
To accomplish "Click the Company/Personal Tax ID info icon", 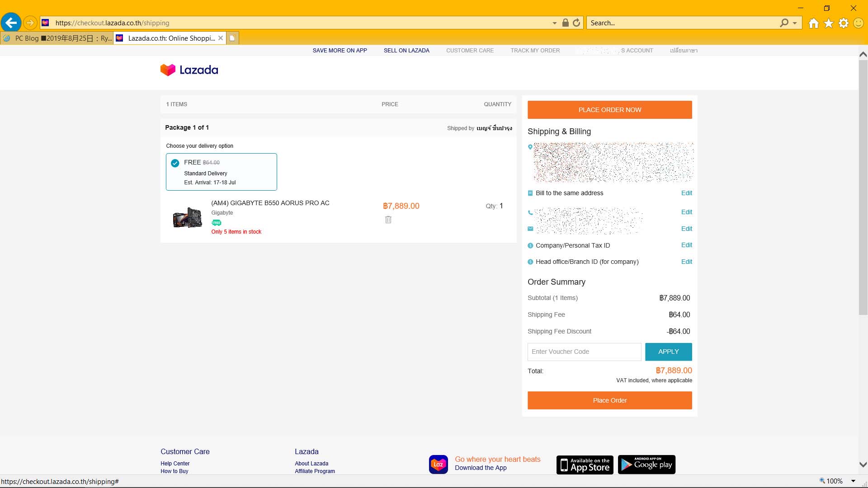I will [x=530, y=245].
